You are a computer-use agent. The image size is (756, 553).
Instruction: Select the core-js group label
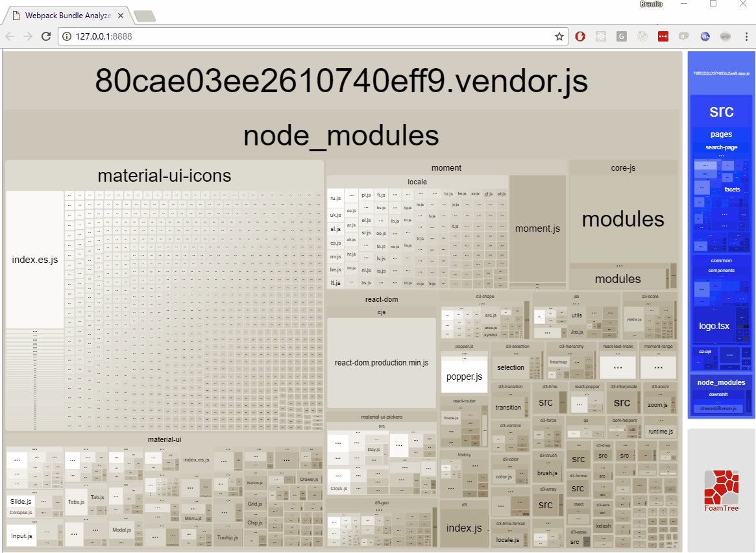coord(623,167)
